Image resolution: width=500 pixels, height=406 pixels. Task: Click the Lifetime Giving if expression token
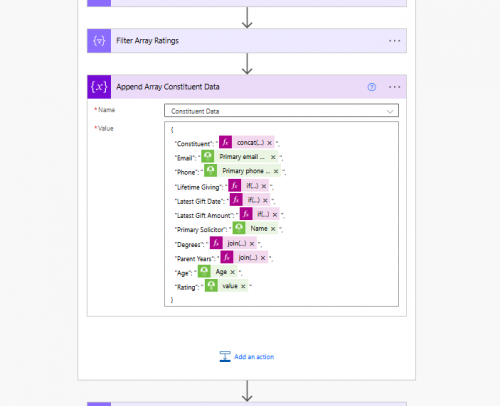click(x=252, y=186)
